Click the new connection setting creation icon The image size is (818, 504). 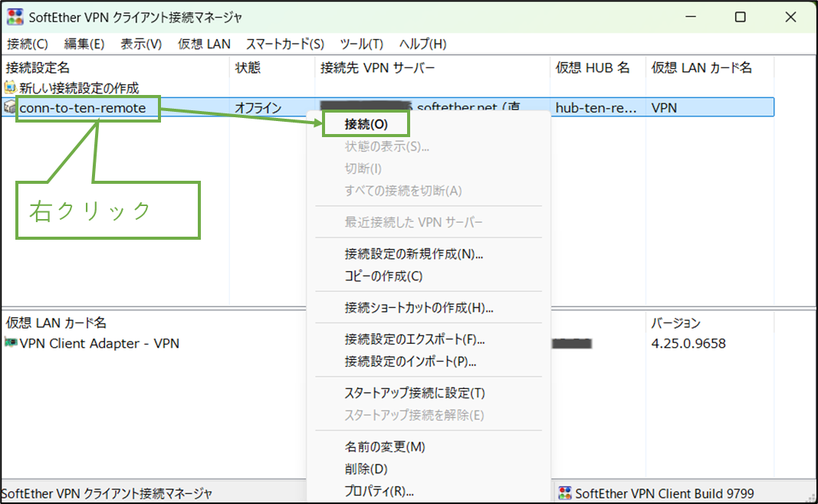(x=10, y=87)
